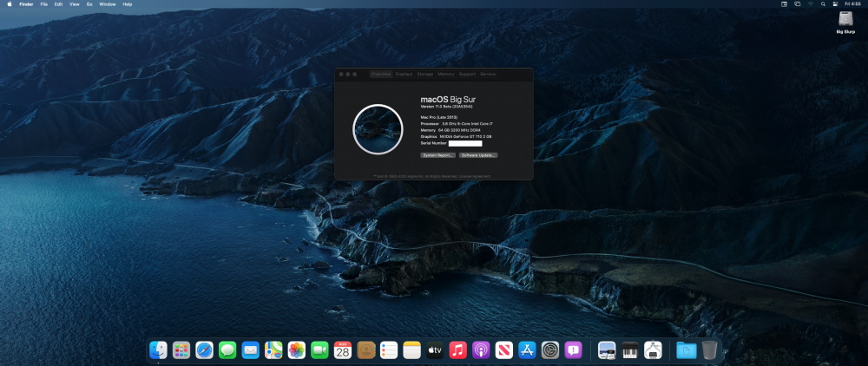The width and height of the screenshot is (868, 366).
Task: Open Apple TV app in Dock
Action: point(435,350)
